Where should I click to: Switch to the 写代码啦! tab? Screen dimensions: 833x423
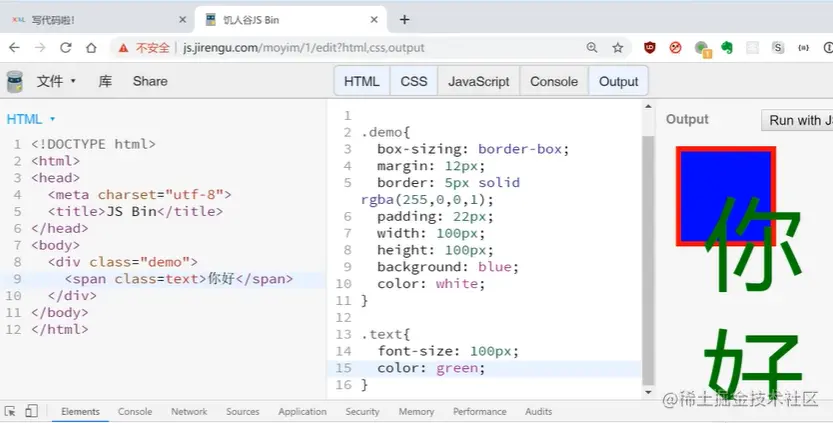click(x=98, y=20)
